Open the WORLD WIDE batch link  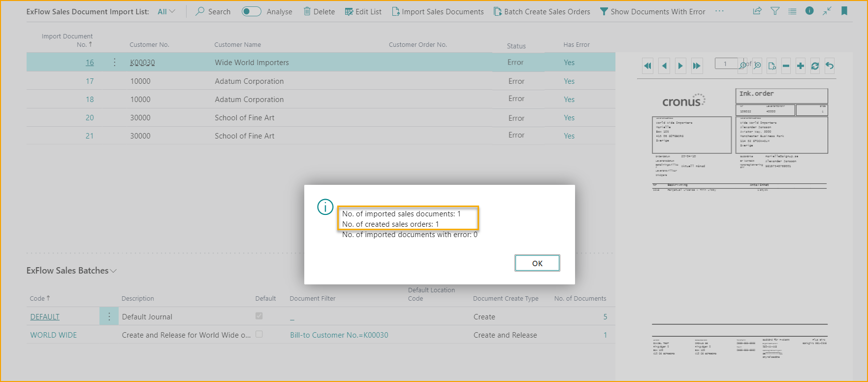pos(54,335)
